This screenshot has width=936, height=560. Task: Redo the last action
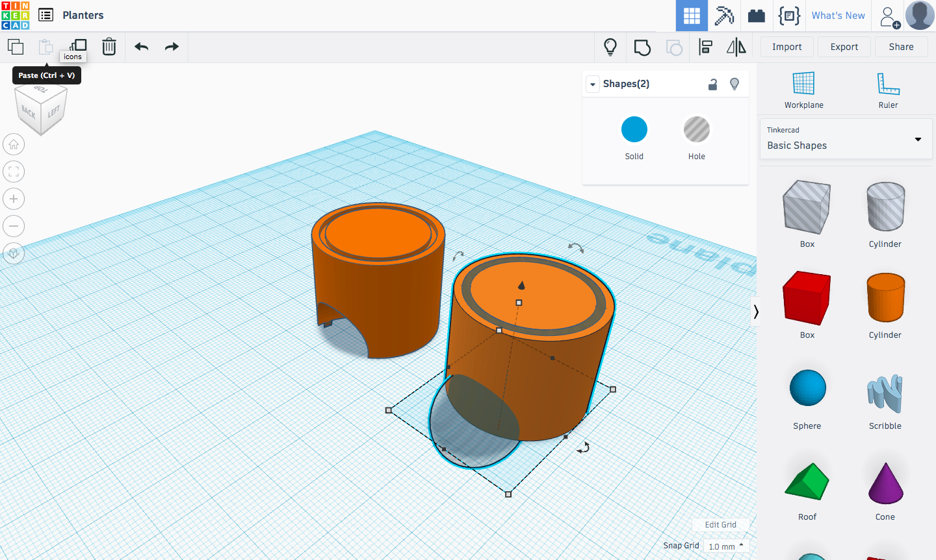(x=172, y=47)
